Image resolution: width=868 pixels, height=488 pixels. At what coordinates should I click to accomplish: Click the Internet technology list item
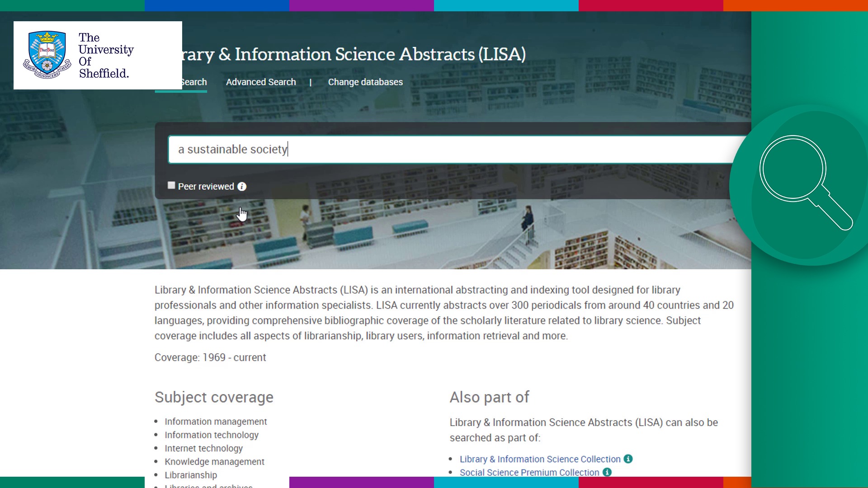point(203,448)
